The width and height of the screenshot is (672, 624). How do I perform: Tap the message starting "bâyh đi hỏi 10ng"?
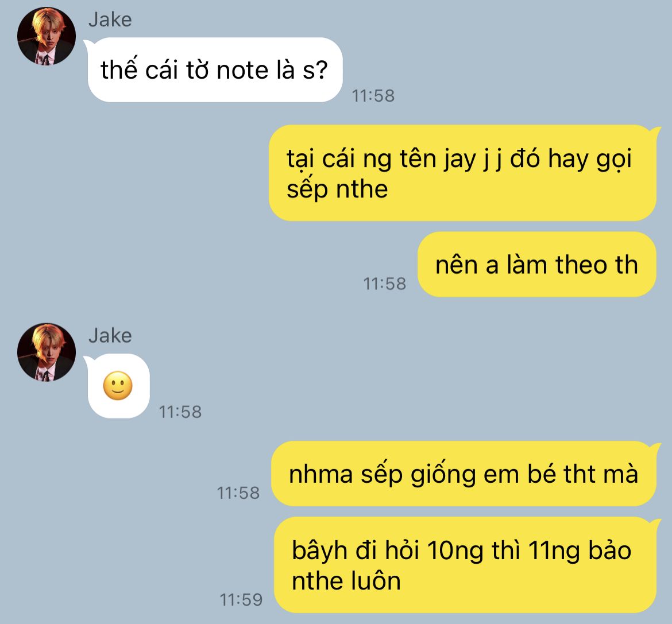466,565
